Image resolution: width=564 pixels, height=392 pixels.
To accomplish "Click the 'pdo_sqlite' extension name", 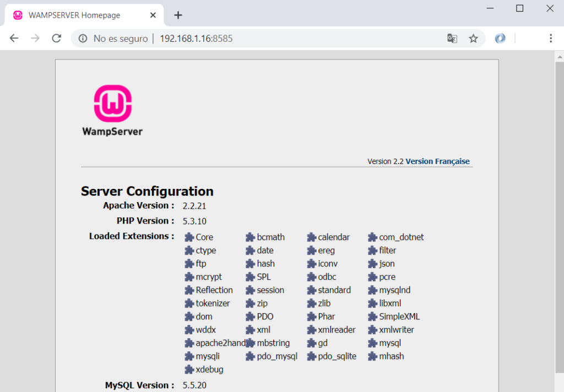I will pyautogui.click(x=338, y=356).
